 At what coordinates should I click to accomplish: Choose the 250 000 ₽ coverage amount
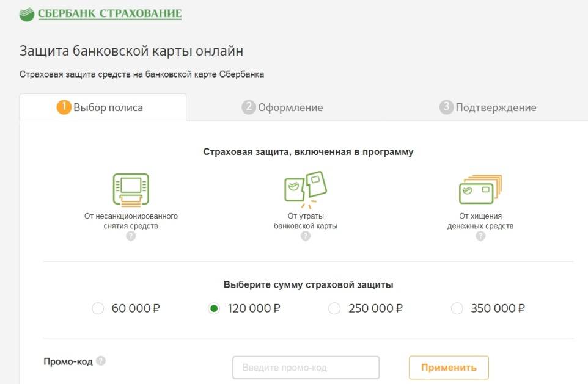[x=334, y=309]
